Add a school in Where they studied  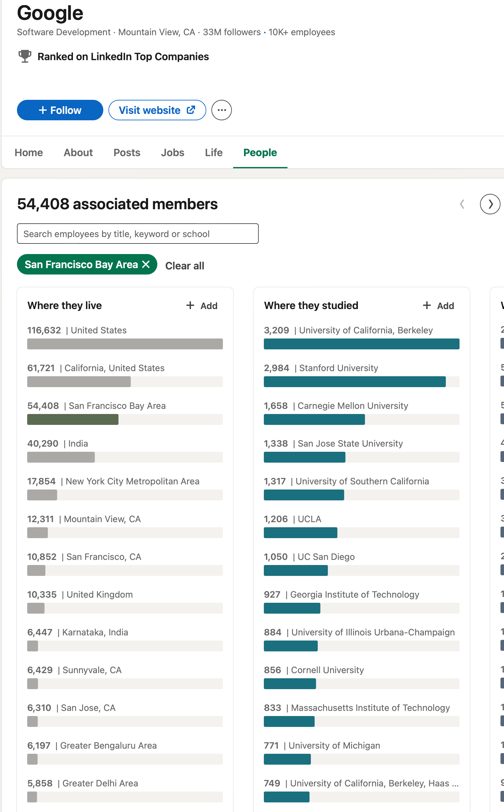pos(438,306)
